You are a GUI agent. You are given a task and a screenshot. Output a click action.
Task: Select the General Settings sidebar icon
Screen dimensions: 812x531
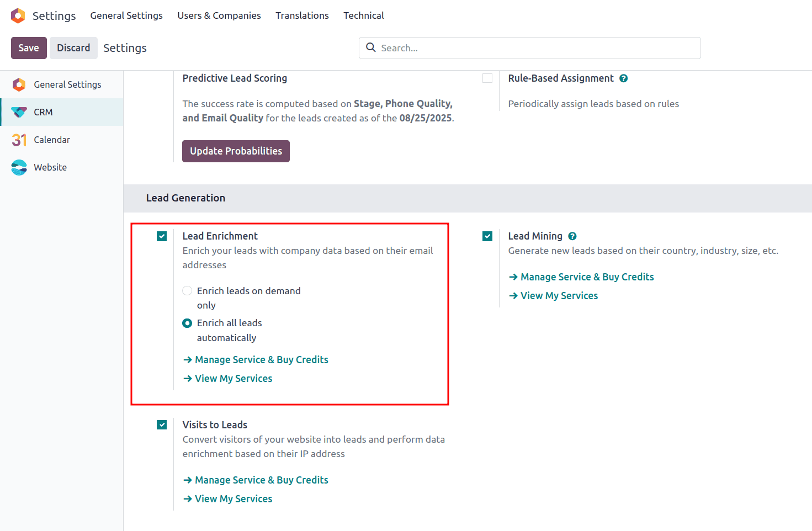(x=18, y=84)
